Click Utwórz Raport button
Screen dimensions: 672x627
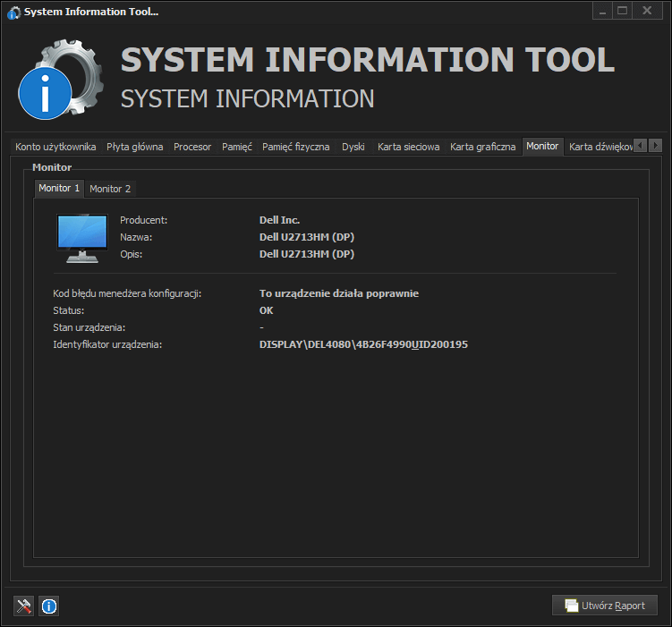point(605,606)
